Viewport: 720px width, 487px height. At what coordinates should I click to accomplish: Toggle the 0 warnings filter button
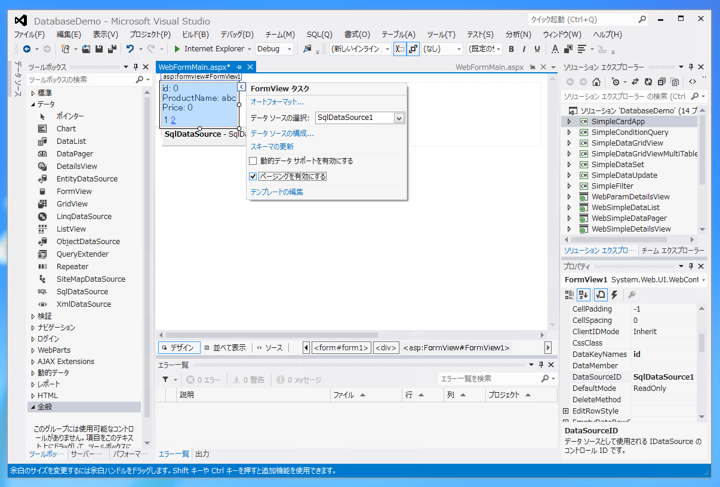click(249, 380)
